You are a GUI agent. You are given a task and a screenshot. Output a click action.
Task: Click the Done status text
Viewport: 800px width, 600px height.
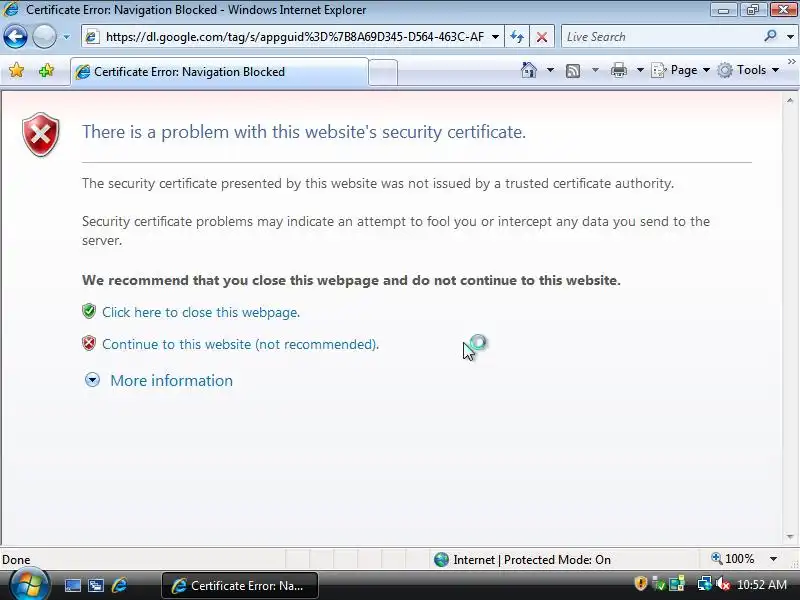coord(16,560)
